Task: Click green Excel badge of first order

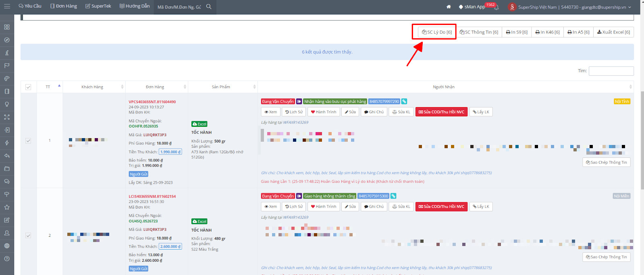Action: tap(199, 124)
